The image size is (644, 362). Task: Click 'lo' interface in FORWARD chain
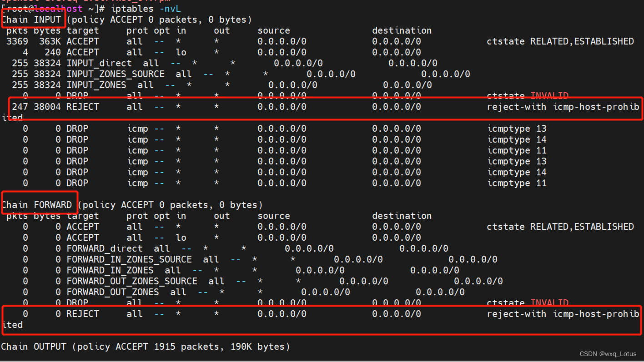181,238
